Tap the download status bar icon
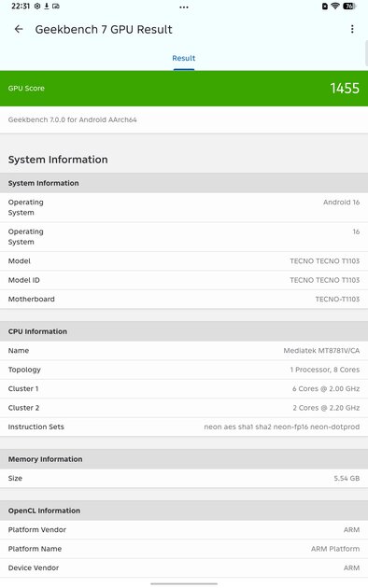The image size is (368, 588). pos(47,6)
